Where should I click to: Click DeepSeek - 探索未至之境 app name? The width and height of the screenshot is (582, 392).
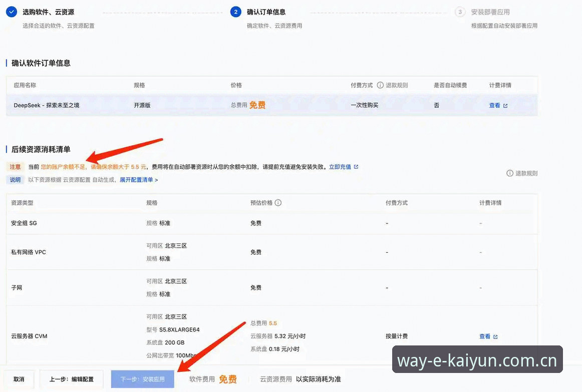(x=47, y=105)
